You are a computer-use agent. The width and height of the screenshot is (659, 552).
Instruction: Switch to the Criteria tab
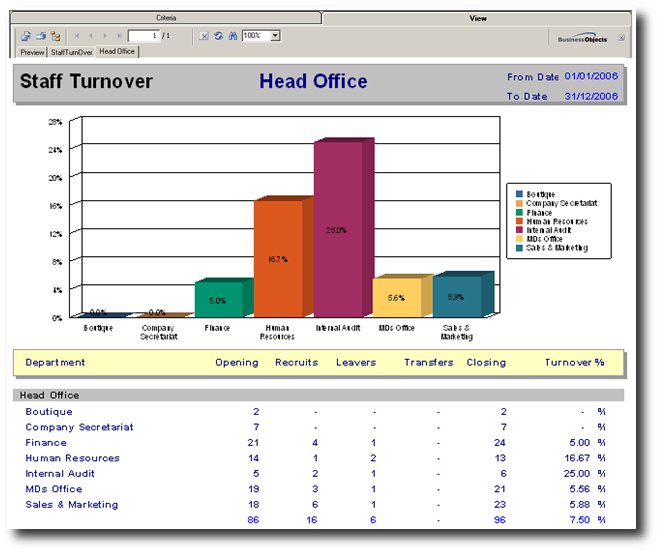point(167,18)
